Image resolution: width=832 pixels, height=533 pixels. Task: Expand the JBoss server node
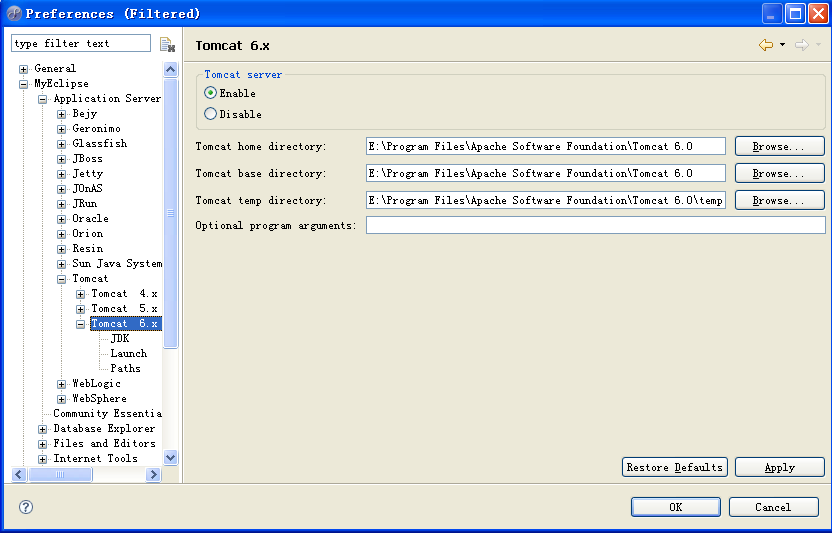tap(62, 159)
